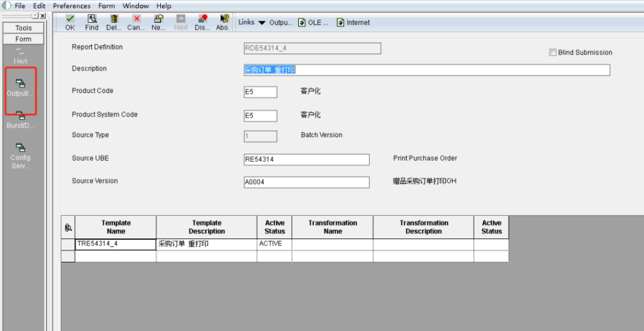The image size is (644, 331).
Task: Click the Template Name column header
Action: (116, 227)
